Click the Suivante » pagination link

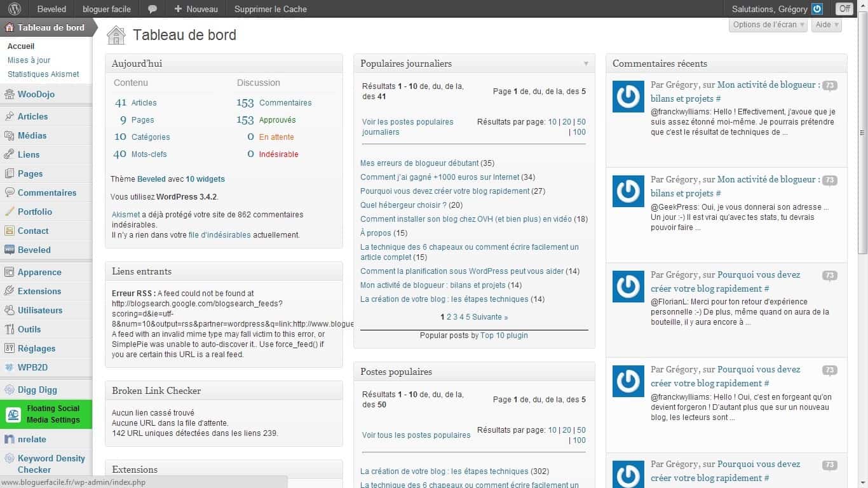[490, 317]
